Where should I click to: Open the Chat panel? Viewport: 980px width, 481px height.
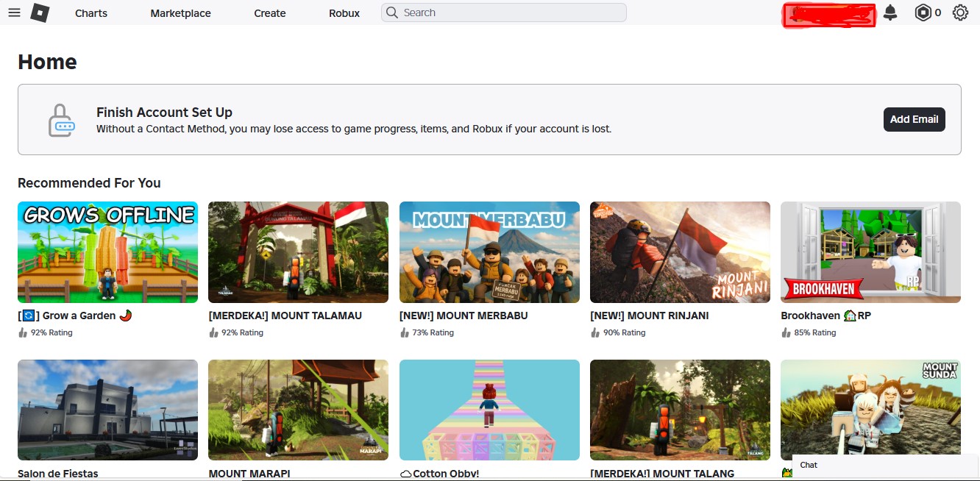885,466
